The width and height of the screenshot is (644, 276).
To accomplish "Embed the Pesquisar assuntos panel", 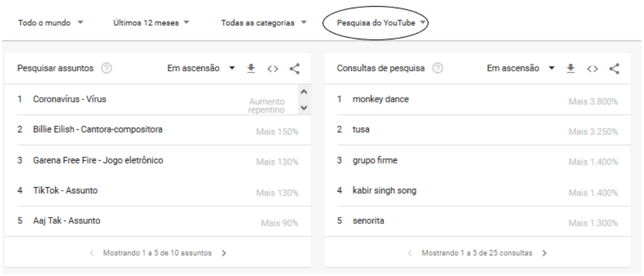I will [273, 69].
